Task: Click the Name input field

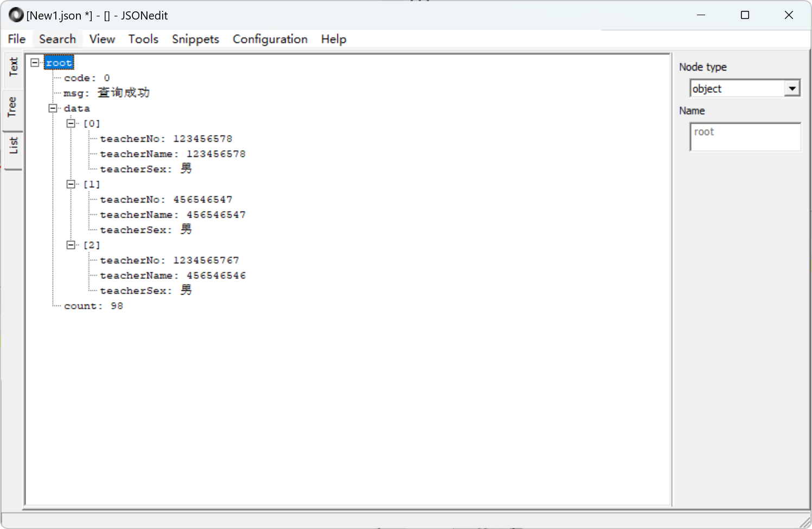Action: pyautogui.click(x=745, y=137)
